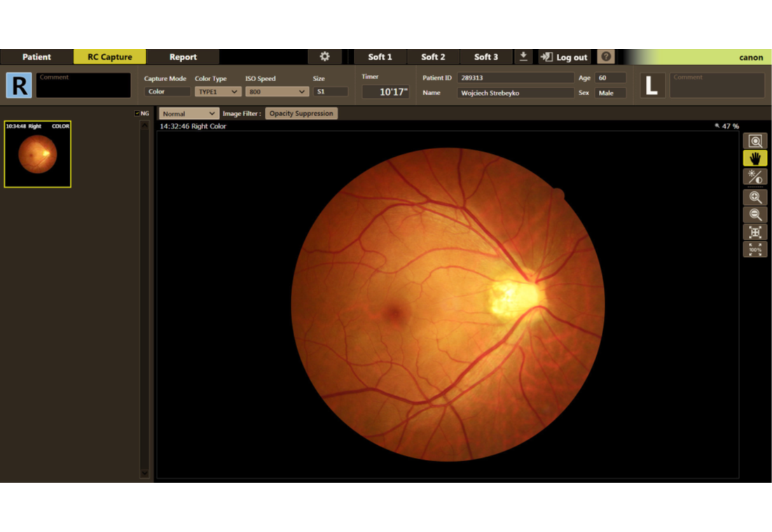The image size is (772, 532).
Task: Click the right eye Comment box
Action: (x=83, y=85)
